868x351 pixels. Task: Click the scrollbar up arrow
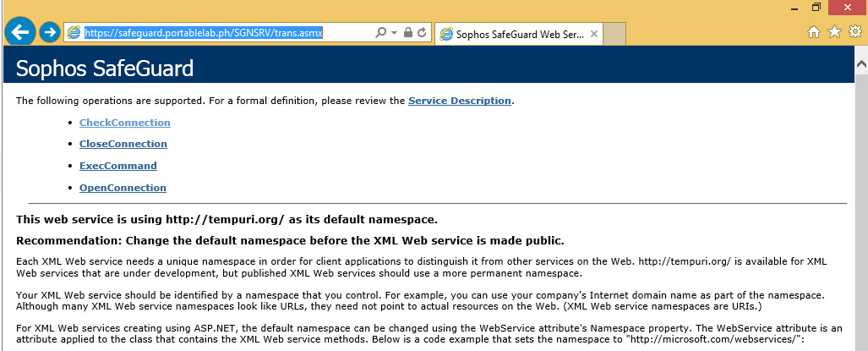pos(861,63)
